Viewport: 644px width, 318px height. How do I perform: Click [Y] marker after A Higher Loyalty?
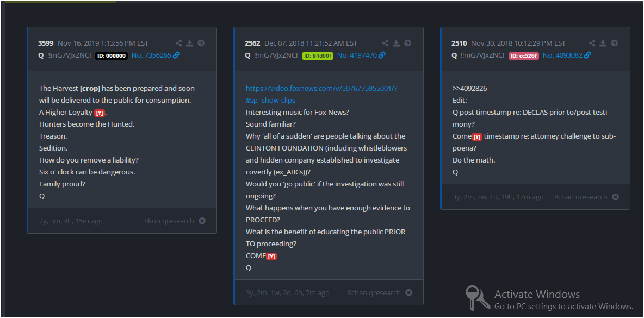(100, 113)
